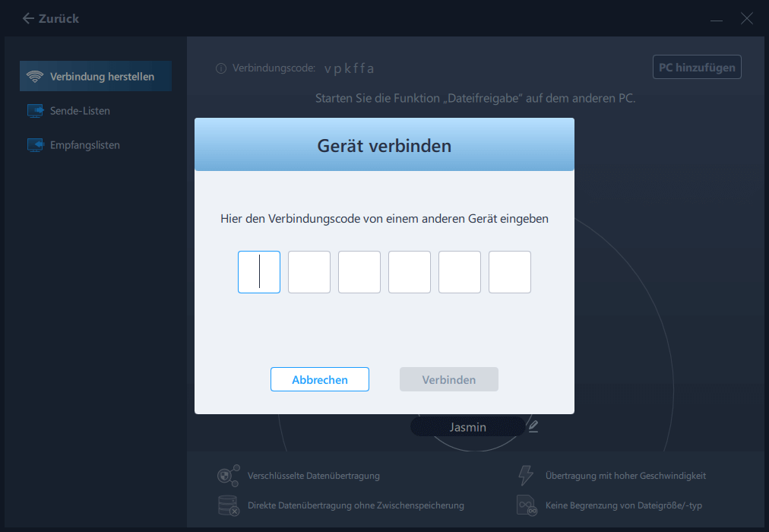Click the Verbinden button
This screenshot has width=769, height=532.
[x=448, y=378]
